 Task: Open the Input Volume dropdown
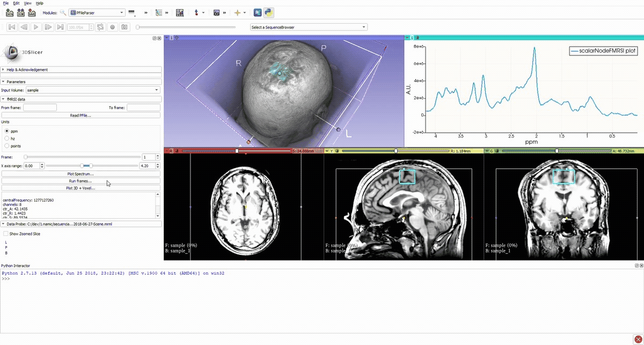click(x=93, y=90)
